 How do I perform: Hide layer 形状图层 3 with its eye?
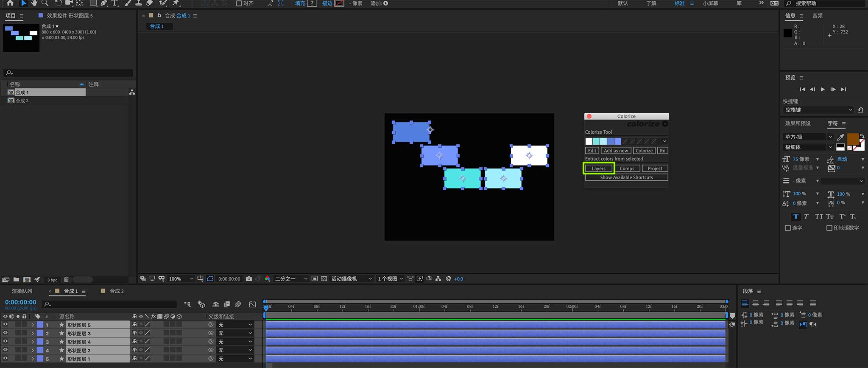pyautogui.click(x=6, y=333)
